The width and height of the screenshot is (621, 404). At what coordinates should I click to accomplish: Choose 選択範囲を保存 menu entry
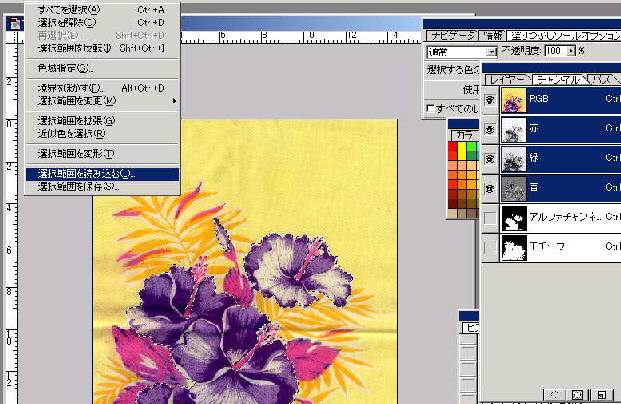coord(102,187)
